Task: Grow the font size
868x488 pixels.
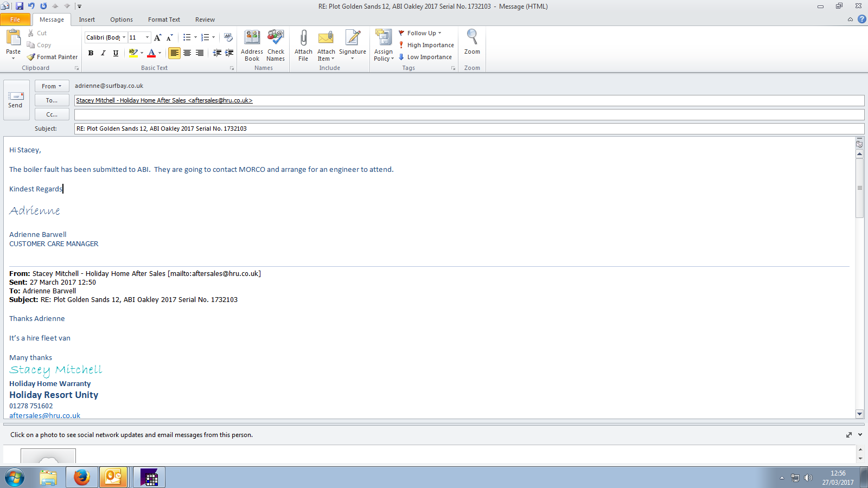Action: pyautogui.click(x=158, y=37)
